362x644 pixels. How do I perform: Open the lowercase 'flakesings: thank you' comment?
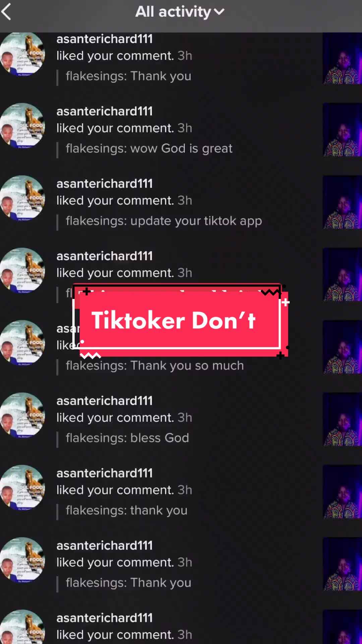pos(126,511)
